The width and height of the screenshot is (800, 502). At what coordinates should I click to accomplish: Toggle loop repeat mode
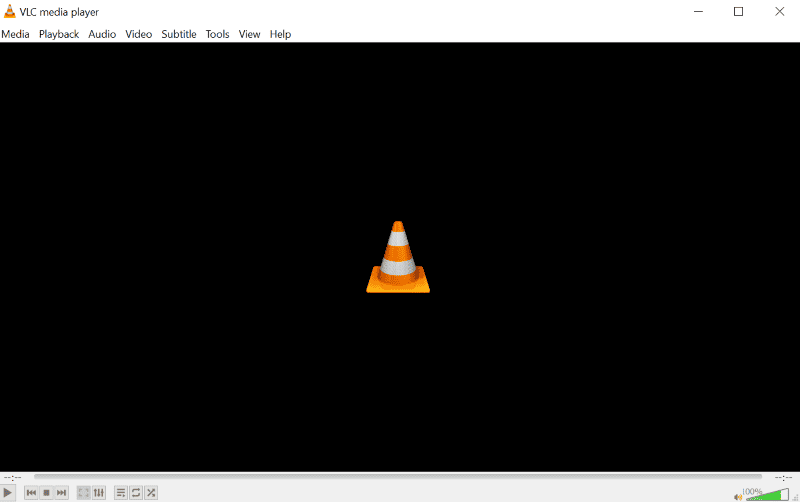tap(136, 493)
